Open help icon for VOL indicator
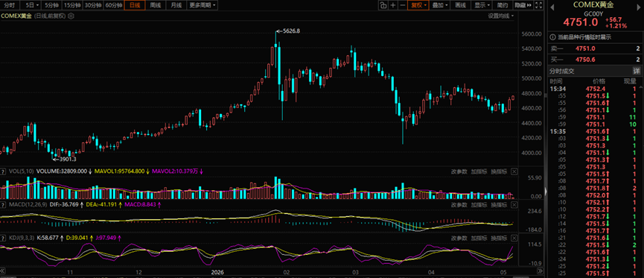Viewport: 644px width, 278px height. click(3, 171)
